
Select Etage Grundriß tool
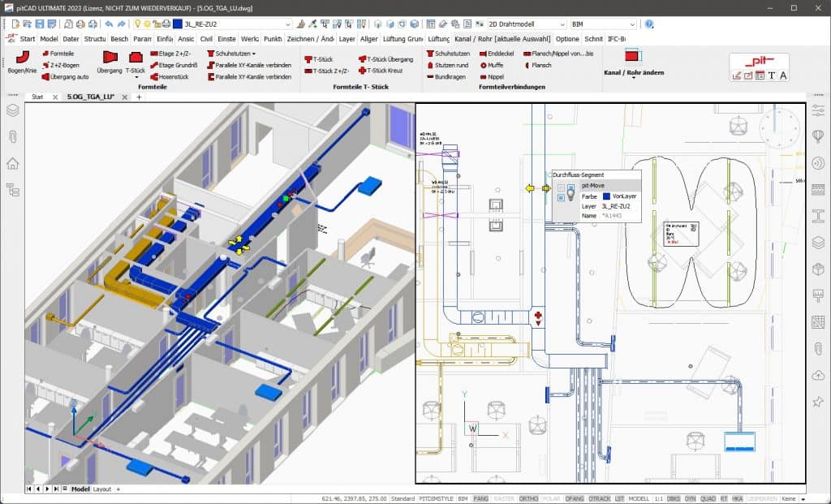point(174,65)
